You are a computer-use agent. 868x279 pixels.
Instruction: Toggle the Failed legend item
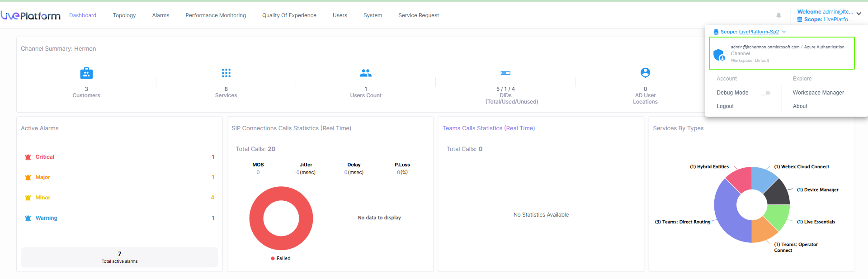281,259
